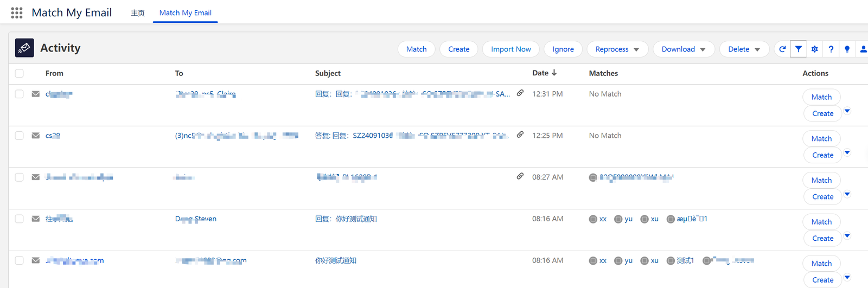Click envelope icon in 08:27 AM row
868x288 pixels.
(36, 177)
